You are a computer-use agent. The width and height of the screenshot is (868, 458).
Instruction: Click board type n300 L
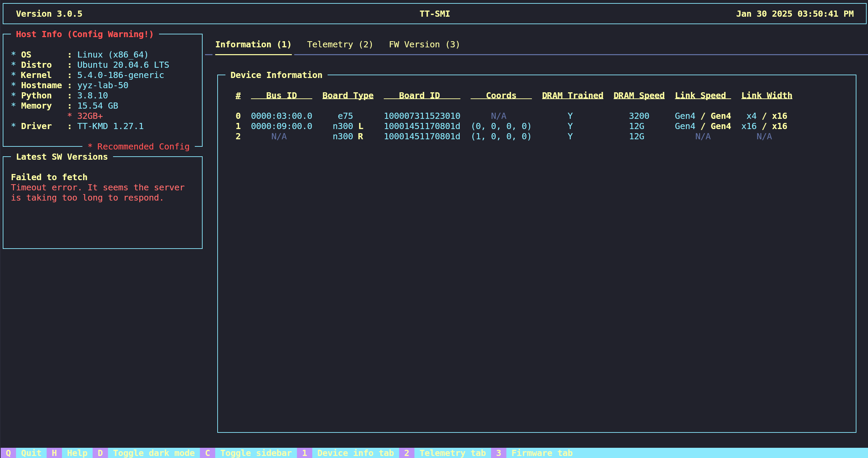[348, 126]
